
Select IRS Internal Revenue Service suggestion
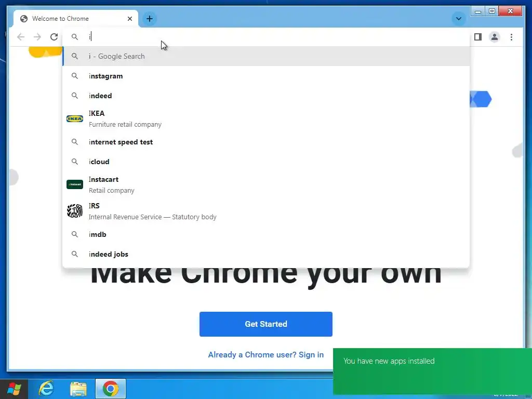tap(266, 211)
